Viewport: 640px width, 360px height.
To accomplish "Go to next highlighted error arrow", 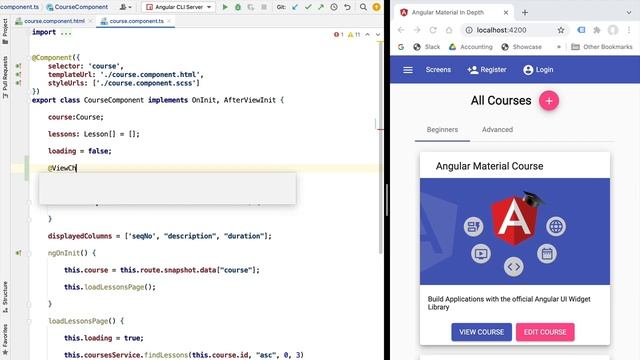I will click(378, 35).
